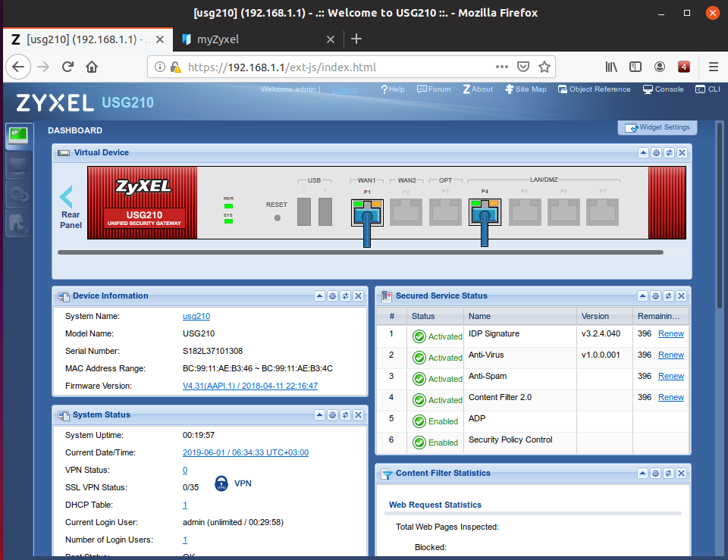Open System Status widget settings gear
This screenshot has width=728, height=560.
coord(332,415)
